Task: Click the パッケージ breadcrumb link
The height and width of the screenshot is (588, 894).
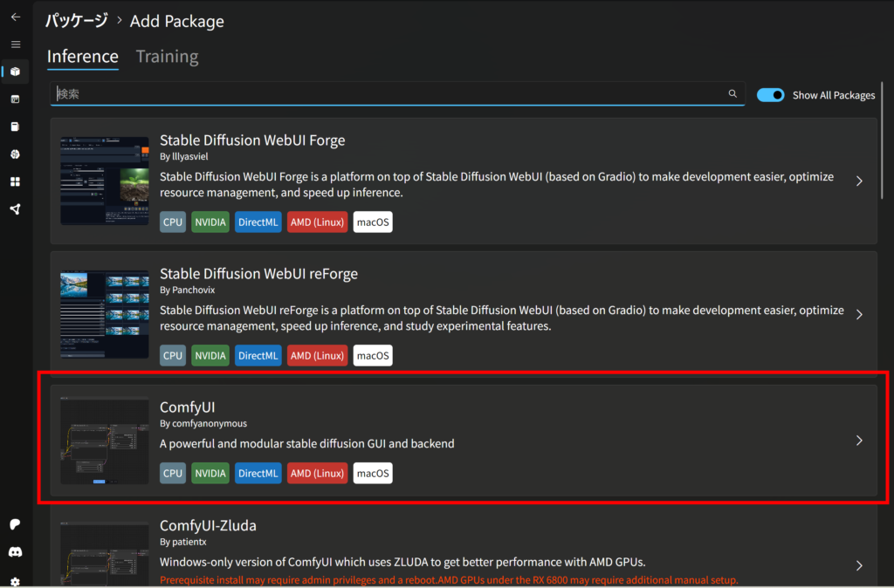Action: tap(77, 21)
